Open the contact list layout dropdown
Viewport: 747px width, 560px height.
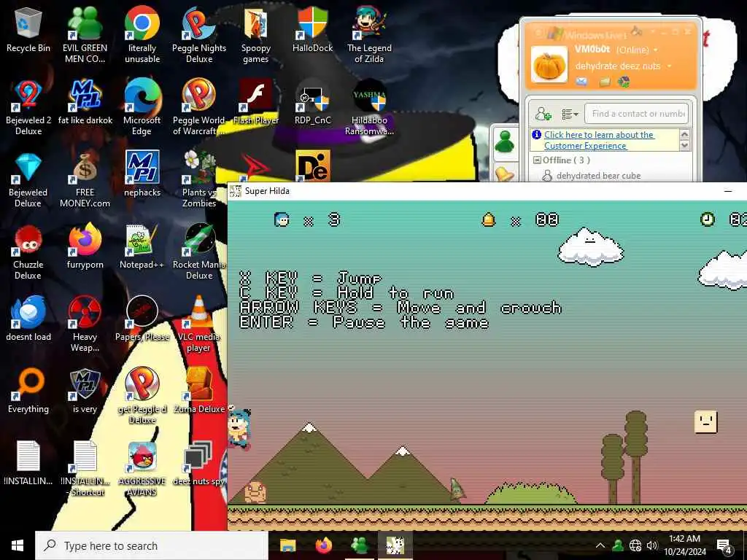click(x=569, y=114)
